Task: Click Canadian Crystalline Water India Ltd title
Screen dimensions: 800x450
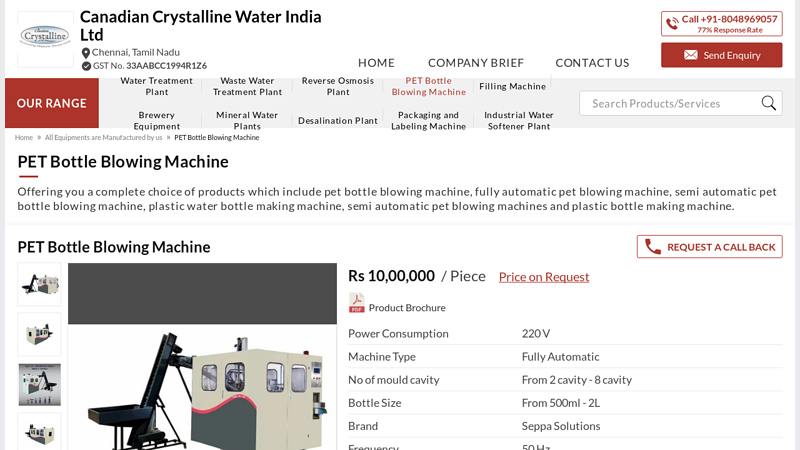Action: [201, 26]
